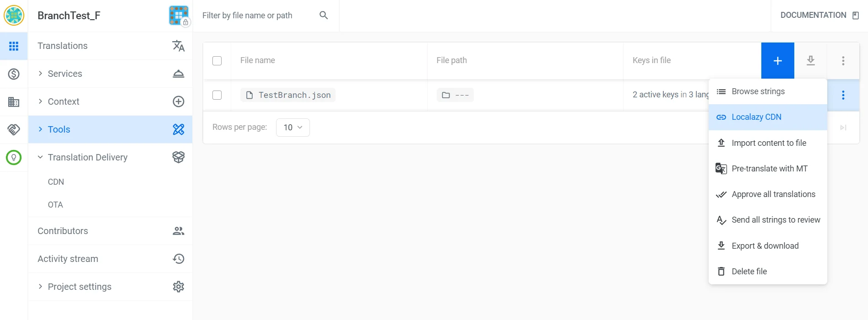Image resolution: width=868 pixels, height=320 pixels.
Task: Click the eject icon next to Services
Action: tap(178, 73)
